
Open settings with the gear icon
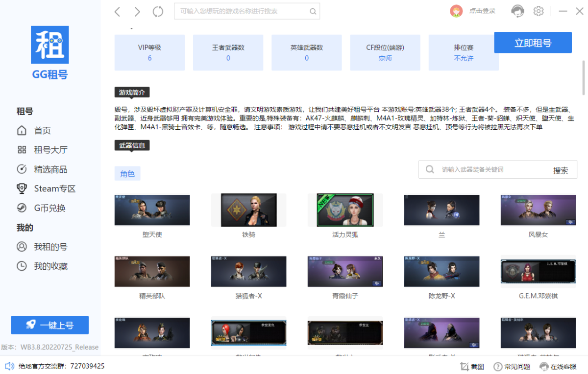point(539,11)
